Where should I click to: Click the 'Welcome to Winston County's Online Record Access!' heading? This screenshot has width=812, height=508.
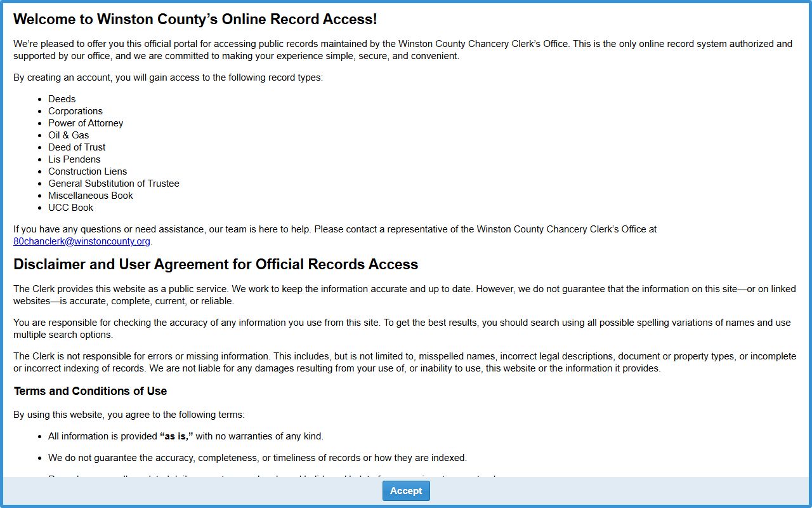click(x=195, y=19)
